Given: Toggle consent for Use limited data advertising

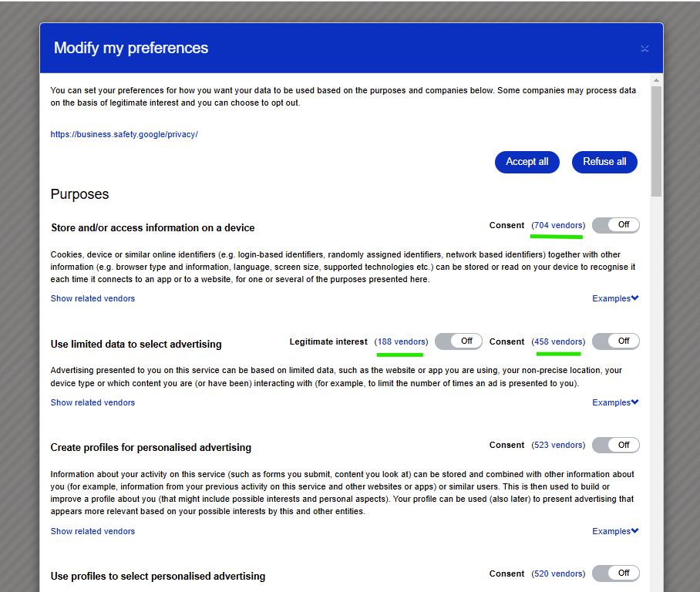Looking at the screenshot, I should coord(615,341).
